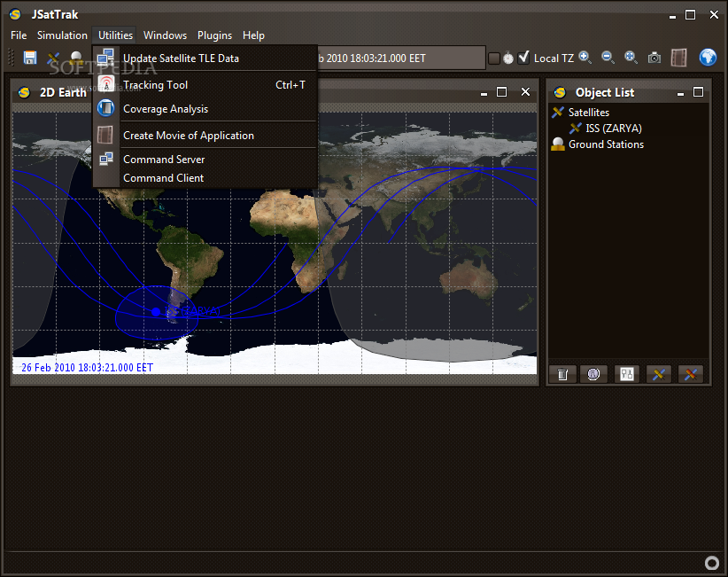Close the 2D Earth window
Viewport: 728px width, 577px height.
(x=525, y=92)
